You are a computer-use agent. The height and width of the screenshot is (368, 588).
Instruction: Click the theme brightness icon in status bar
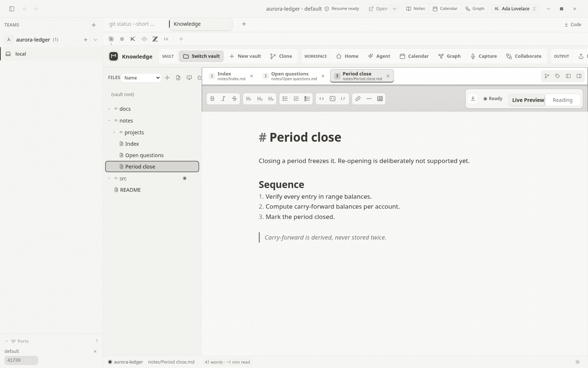[x=577, y=362]
